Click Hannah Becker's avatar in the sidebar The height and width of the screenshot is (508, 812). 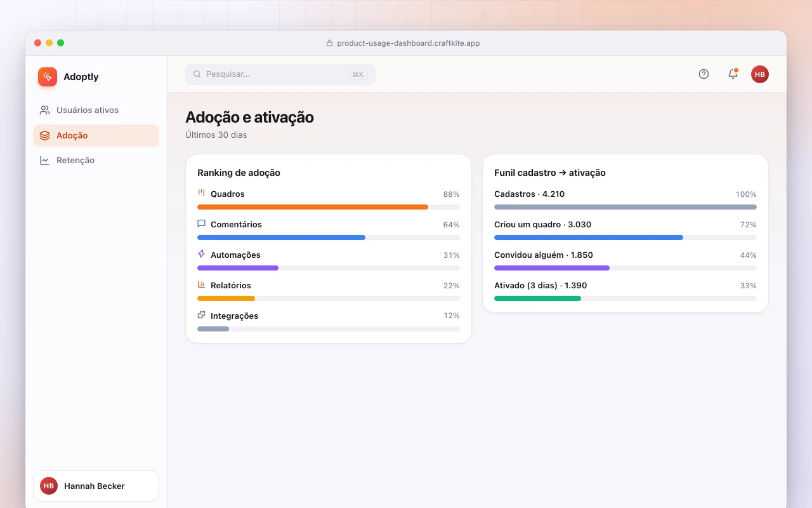(49, 486)
